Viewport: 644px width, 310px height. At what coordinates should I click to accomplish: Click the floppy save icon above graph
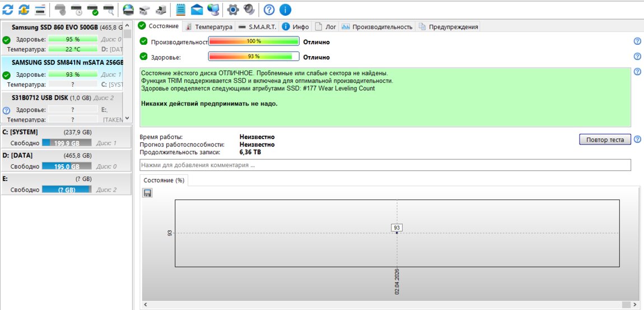point(148,193)
